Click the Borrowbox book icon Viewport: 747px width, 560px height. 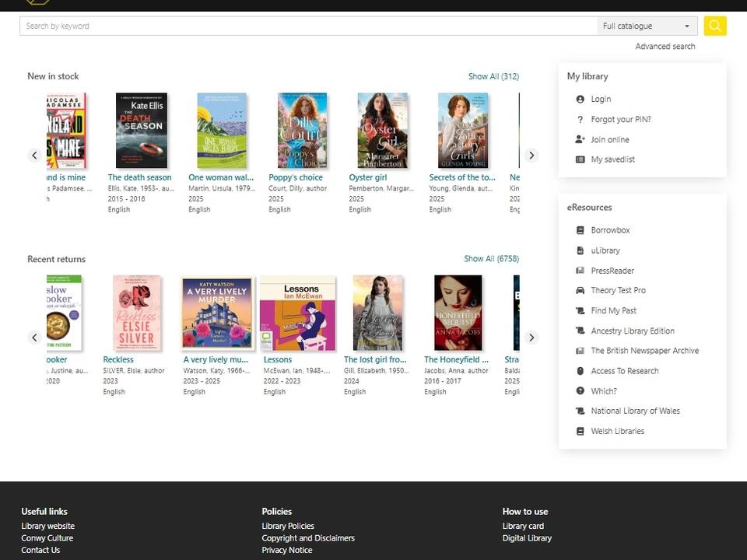point(580,230)
